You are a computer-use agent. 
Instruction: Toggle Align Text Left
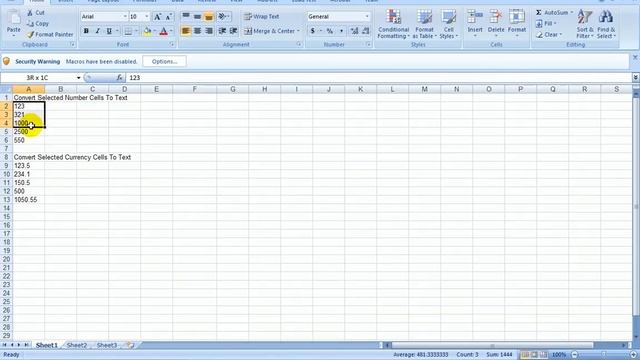186,31
